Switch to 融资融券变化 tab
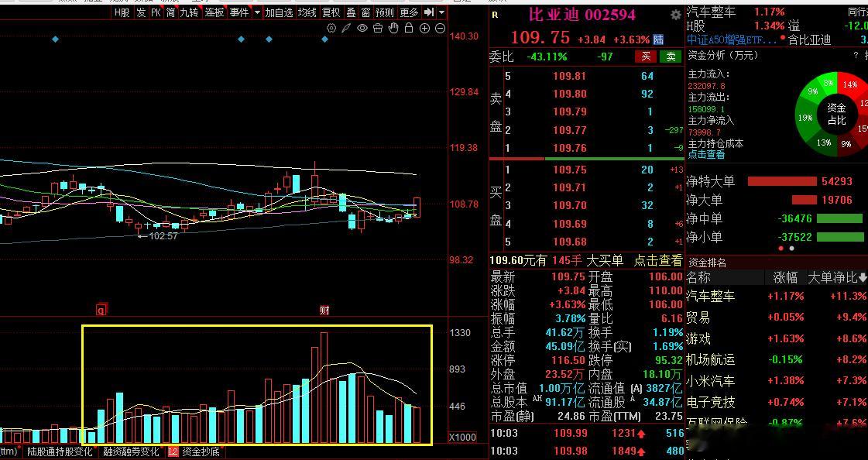The image size is (868, 460). [131, 451]
